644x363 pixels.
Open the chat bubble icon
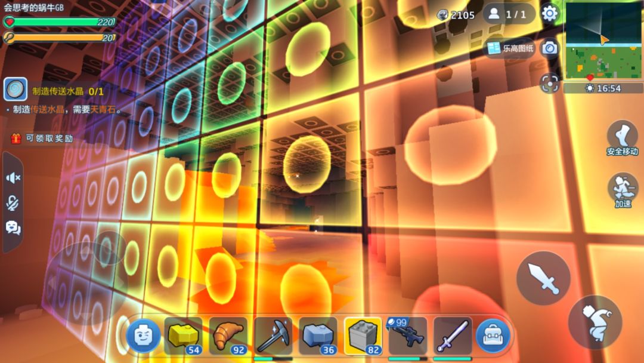[x=13, y=227]
